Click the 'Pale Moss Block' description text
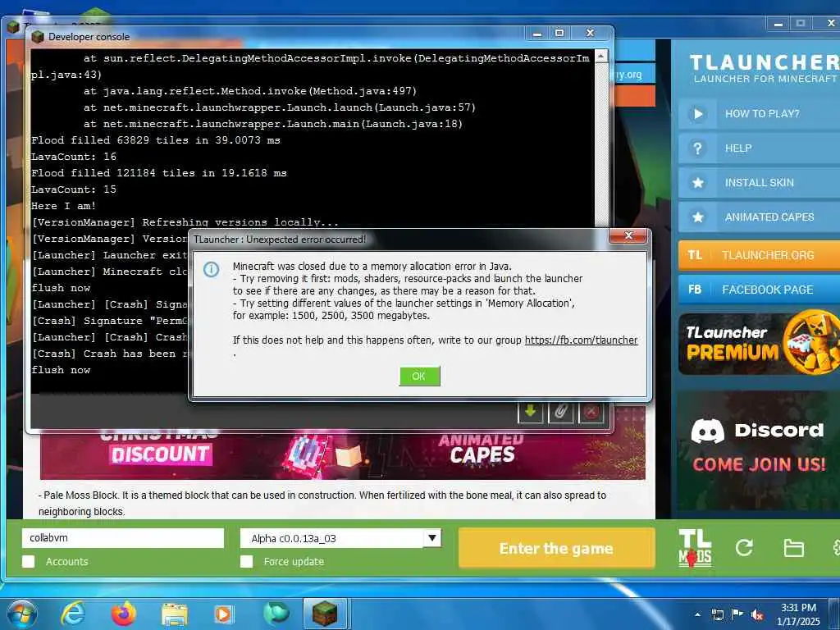 [x=322, y=503]
